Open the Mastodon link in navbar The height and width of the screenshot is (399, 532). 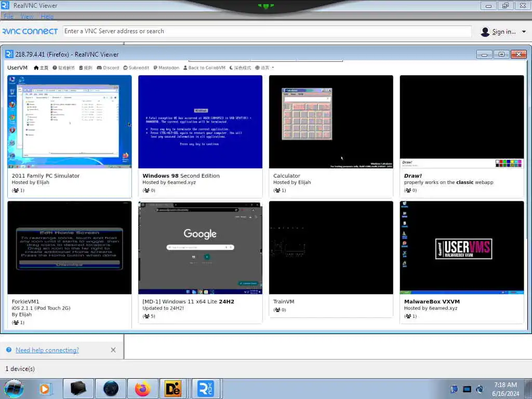click(x=166, y=68)
